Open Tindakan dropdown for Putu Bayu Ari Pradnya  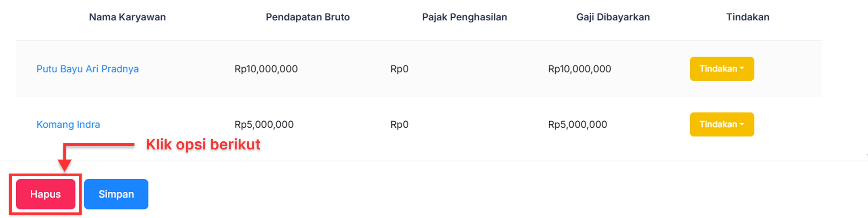[721, 69]
